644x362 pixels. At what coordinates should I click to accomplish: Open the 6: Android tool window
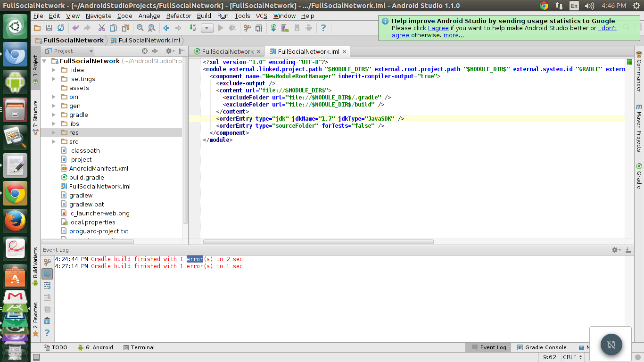point(96,347)
